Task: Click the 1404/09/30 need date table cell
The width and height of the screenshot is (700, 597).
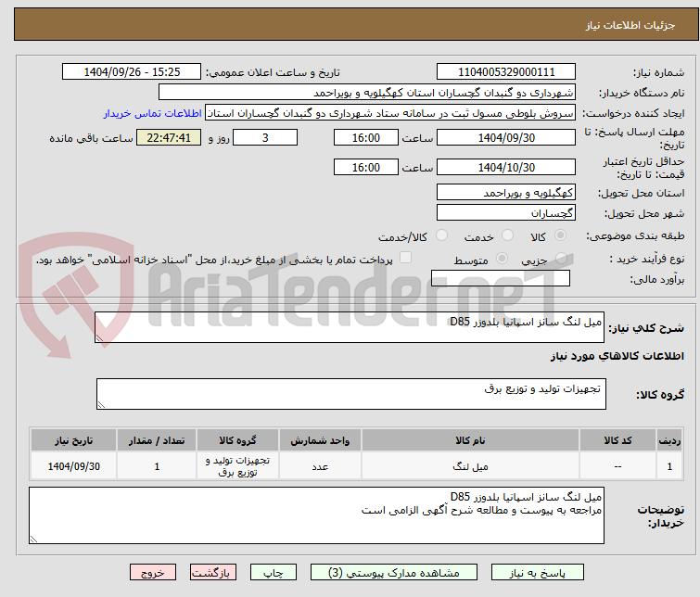Action: tap(74, 466)
